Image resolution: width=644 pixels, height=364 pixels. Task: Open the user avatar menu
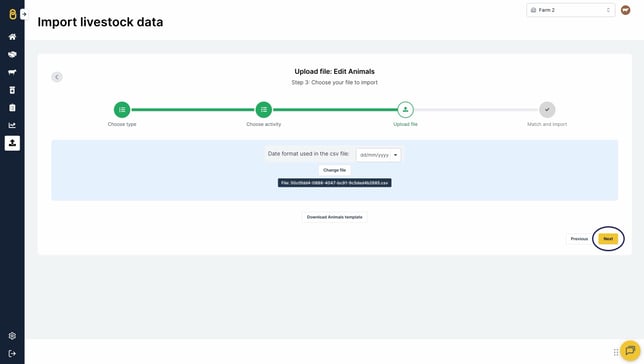tap(626, 10)
